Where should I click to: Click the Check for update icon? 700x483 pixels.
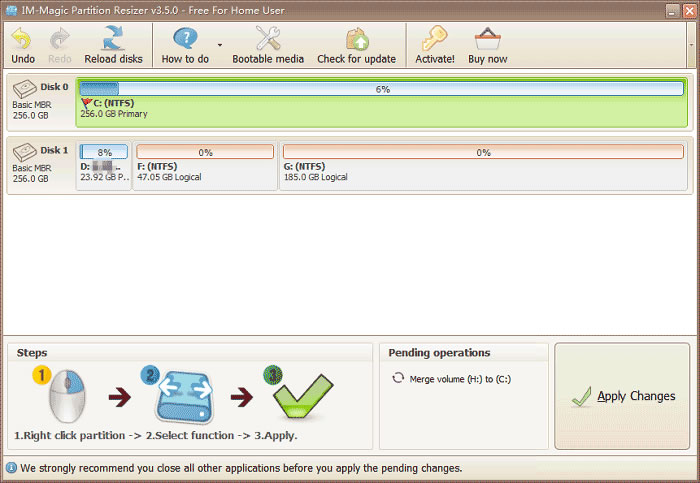(x=357, y=39)
